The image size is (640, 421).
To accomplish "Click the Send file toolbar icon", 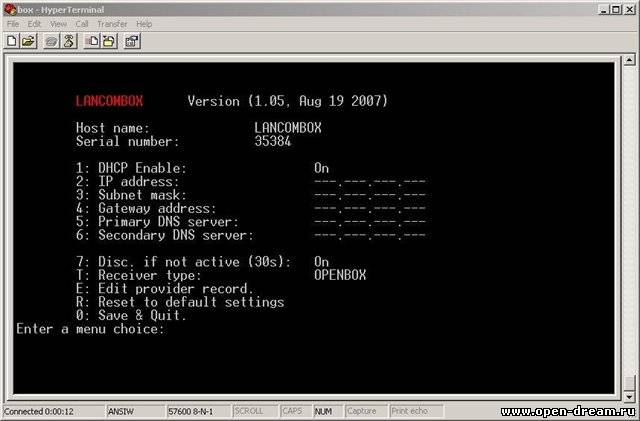I will pos(92,41).
